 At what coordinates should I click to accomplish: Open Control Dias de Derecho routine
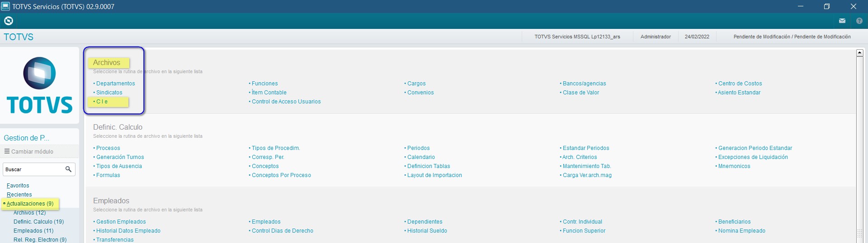click(x=283, y=231)
